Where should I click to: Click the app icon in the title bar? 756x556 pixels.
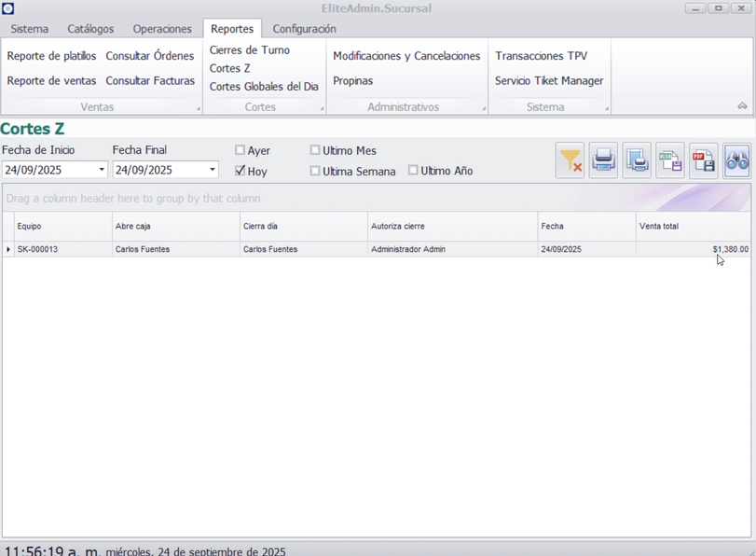point(8,8)
